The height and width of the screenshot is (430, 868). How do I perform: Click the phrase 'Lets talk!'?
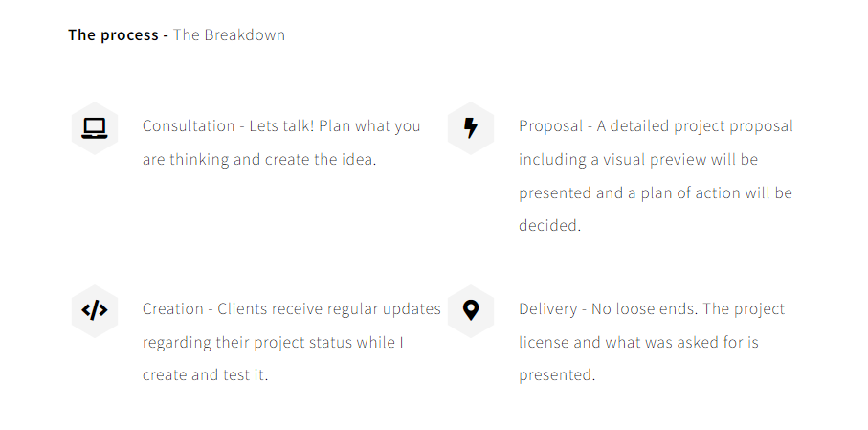point(281,125)
